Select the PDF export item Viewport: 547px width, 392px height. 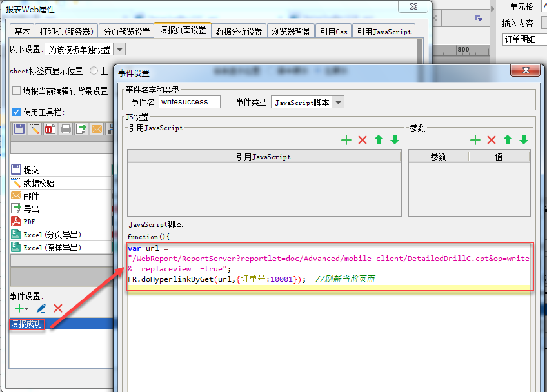coord(61,221)
